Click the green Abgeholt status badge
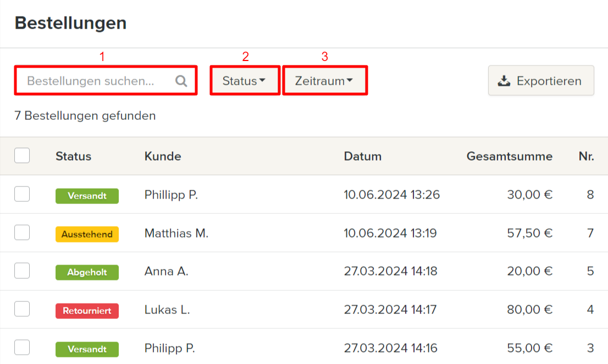Screen dimensions: 608x364 pos(87,272)
